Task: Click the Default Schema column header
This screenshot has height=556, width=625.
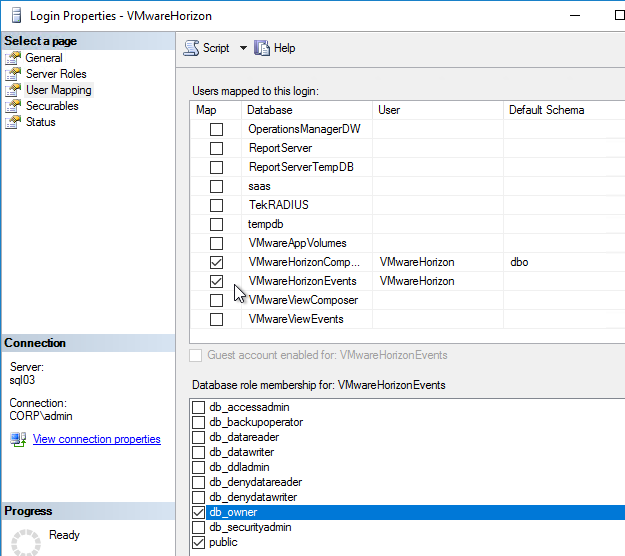Action: click(564, 110)
